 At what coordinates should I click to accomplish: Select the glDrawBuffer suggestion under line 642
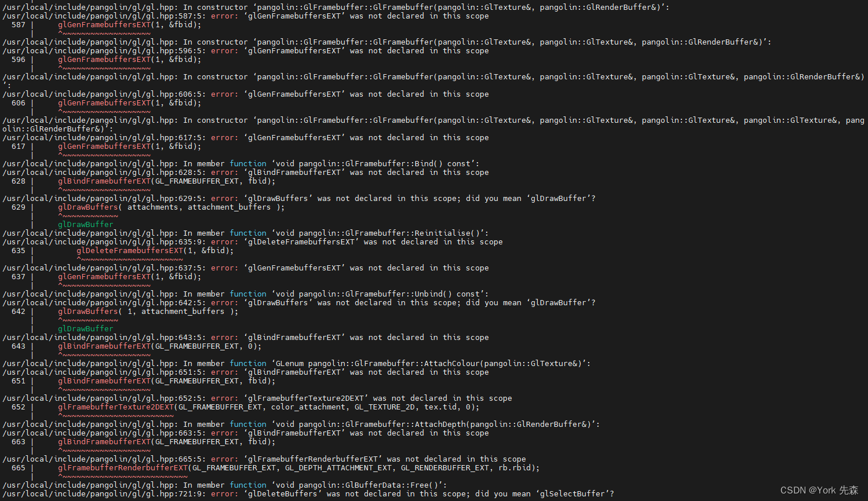click(x=86, y=328)
